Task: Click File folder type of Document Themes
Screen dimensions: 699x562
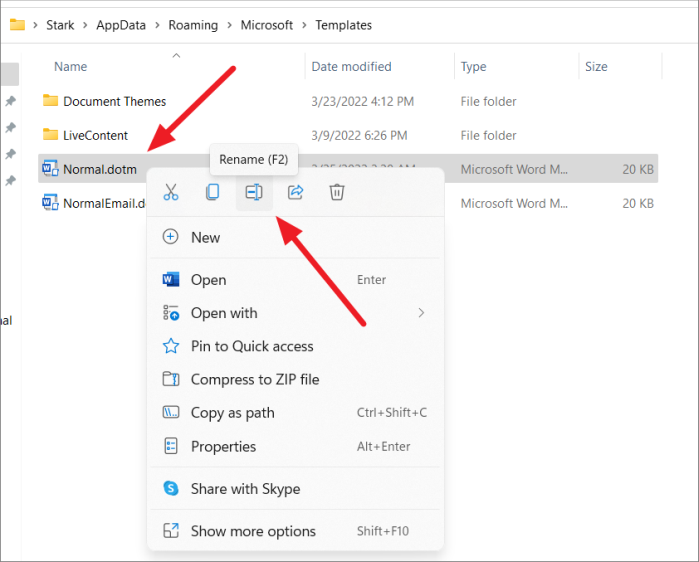Action: pos(488,101)
